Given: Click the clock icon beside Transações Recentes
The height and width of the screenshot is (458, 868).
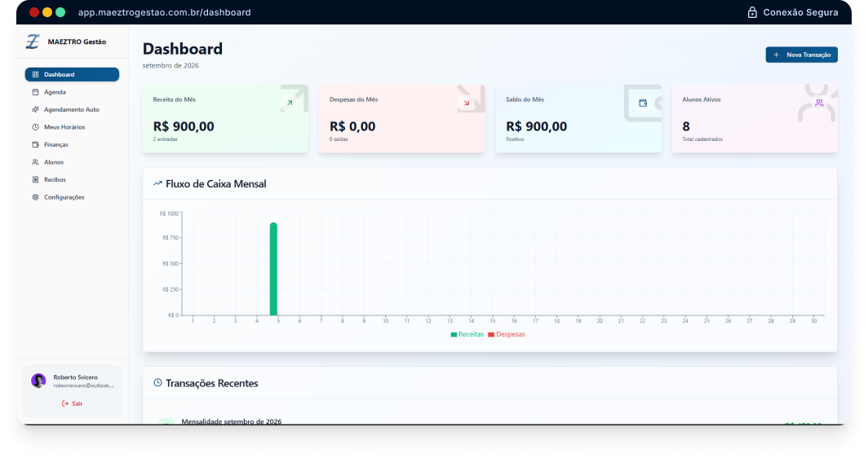Looking at the screenshot, I should pyautogui.click(x=157, y=383).
